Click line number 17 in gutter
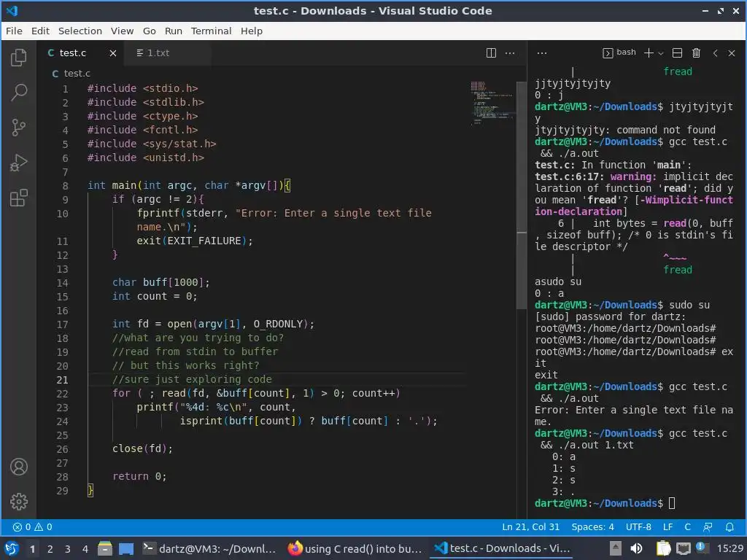The image size is (747, 560). tap(63, 324)
